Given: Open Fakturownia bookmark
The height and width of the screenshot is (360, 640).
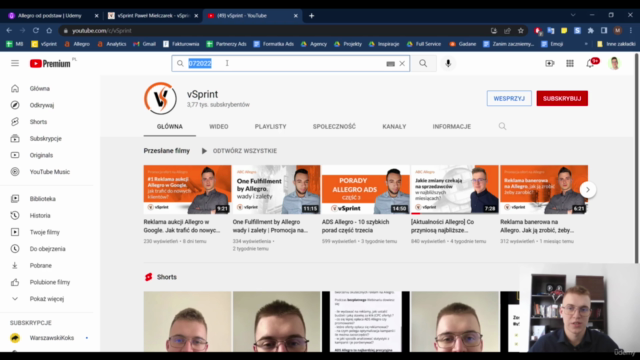Looking at the screenshot, I should click(181, 44).
